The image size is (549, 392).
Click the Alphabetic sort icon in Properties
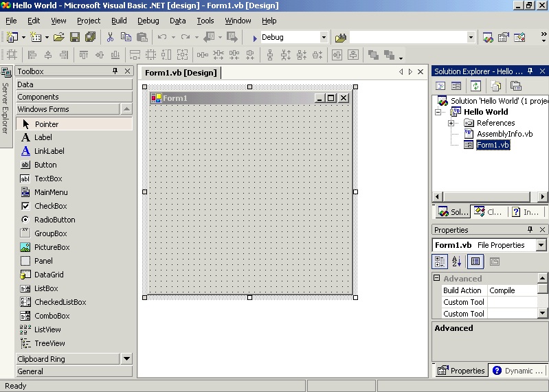[x=456, y=262]
